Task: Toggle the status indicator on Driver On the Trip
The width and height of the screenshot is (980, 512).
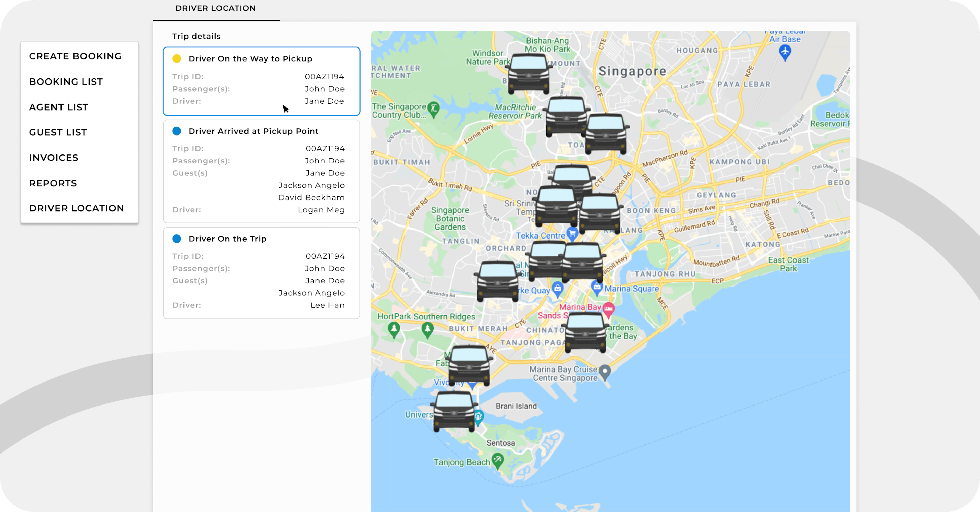Action: coord(177,239)
